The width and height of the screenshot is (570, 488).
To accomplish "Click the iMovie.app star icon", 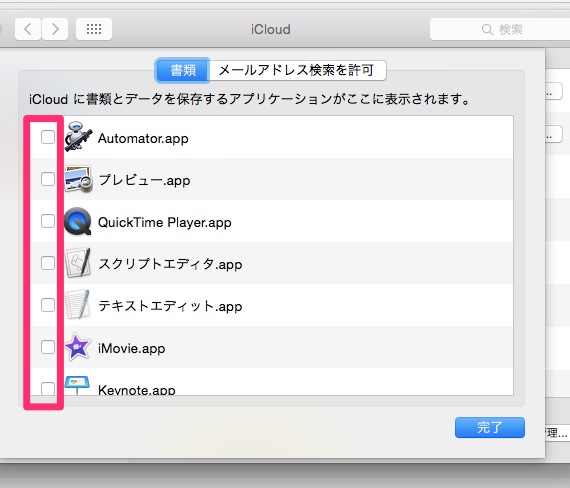I will coord(77,346).
